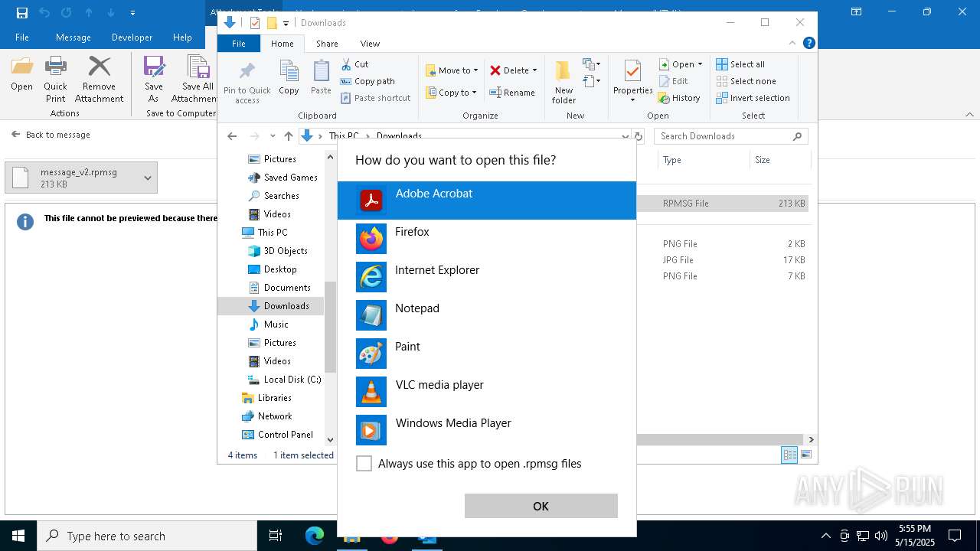Click History in Open group

pyautogui.click(x=679, y=98)
